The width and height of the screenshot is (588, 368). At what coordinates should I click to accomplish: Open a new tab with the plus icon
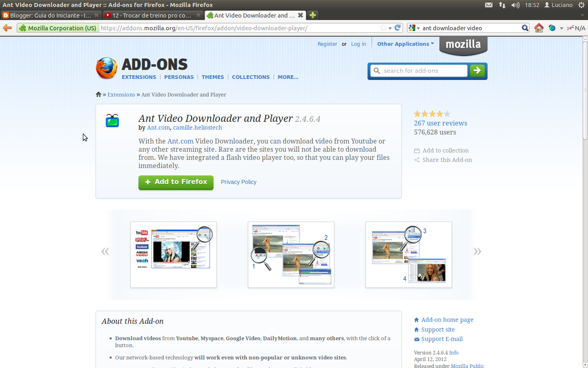click(312, 15)
